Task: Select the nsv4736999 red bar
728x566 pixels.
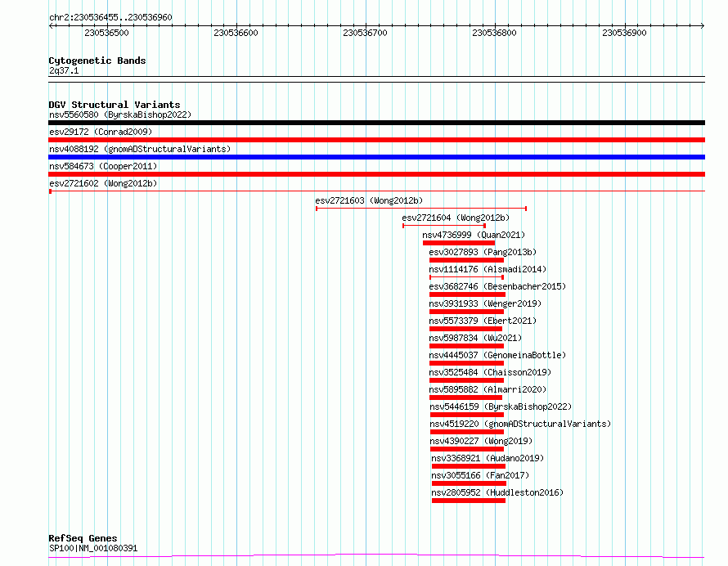Action: click(459, 243)
